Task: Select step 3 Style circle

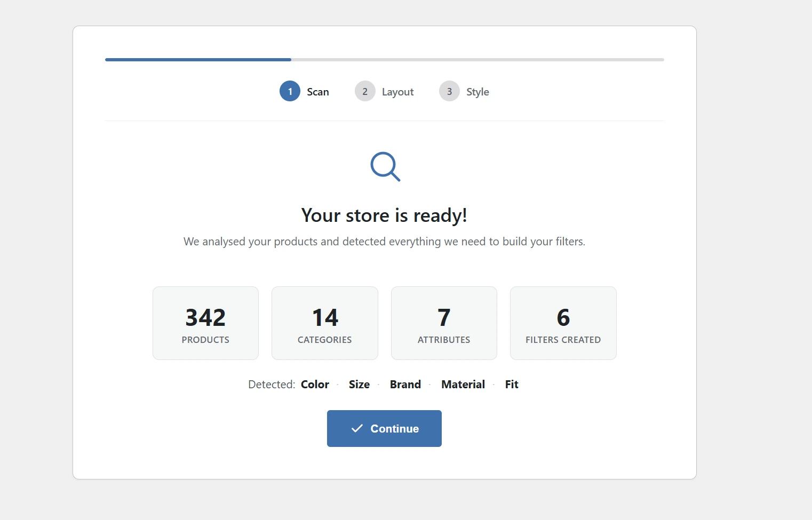Action: pos(449,91)
